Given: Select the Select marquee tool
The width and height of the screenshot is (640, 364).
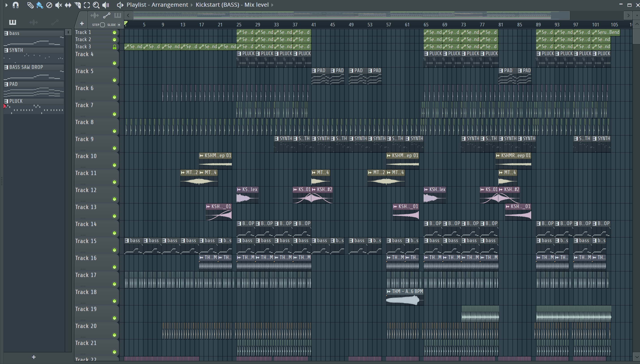Looking at the screenshot, I should tap(87, 5).
